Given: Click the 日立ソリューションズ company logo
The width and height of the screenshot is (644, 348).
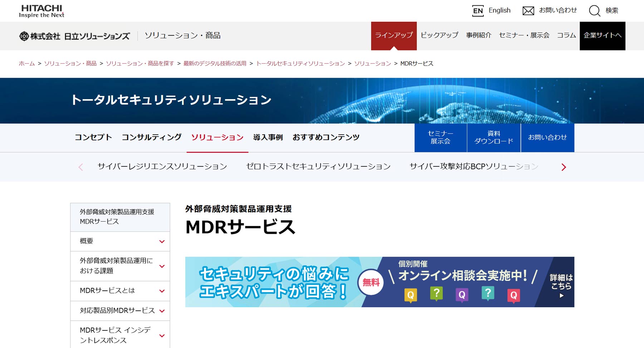Looking at the screenshot, I should (74, 36).
